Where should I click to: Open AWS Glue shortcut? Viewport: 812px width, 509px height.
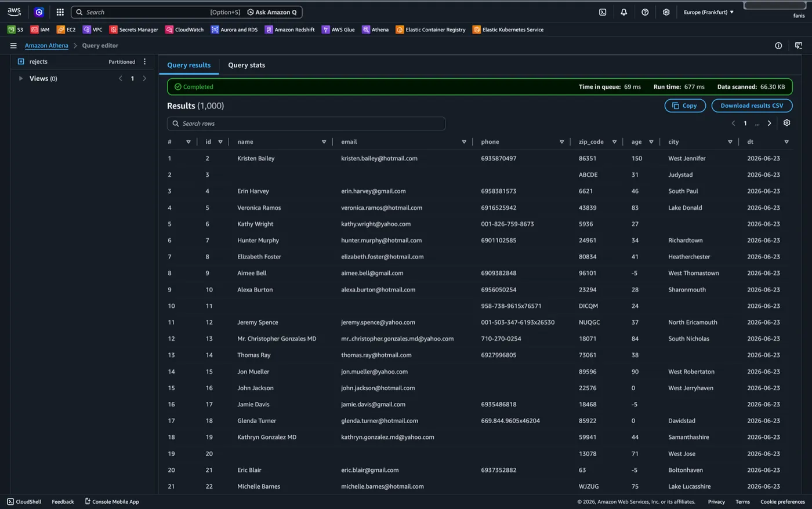pos(338,30)
